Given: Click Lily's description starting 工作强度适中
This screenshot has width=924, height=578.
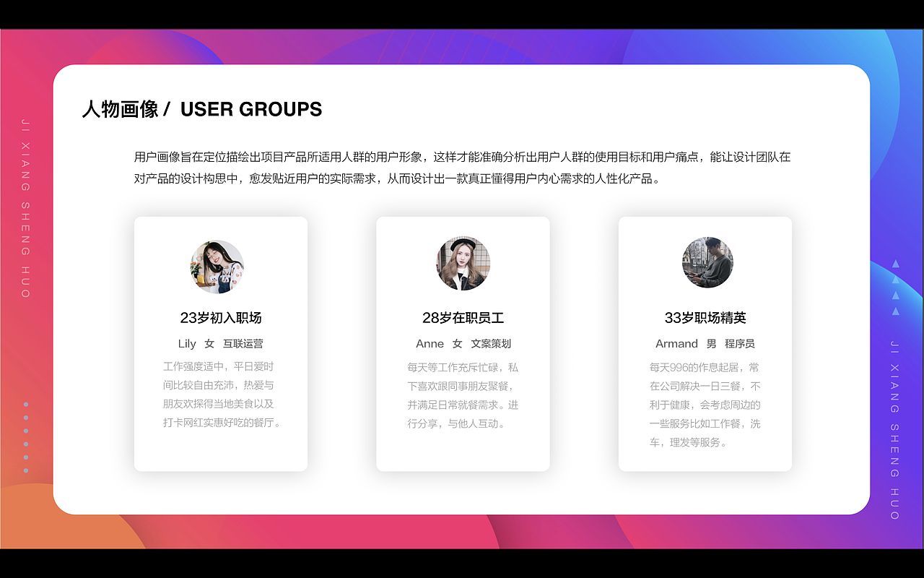Looking at the screenshot, I should tap(222, 394).
